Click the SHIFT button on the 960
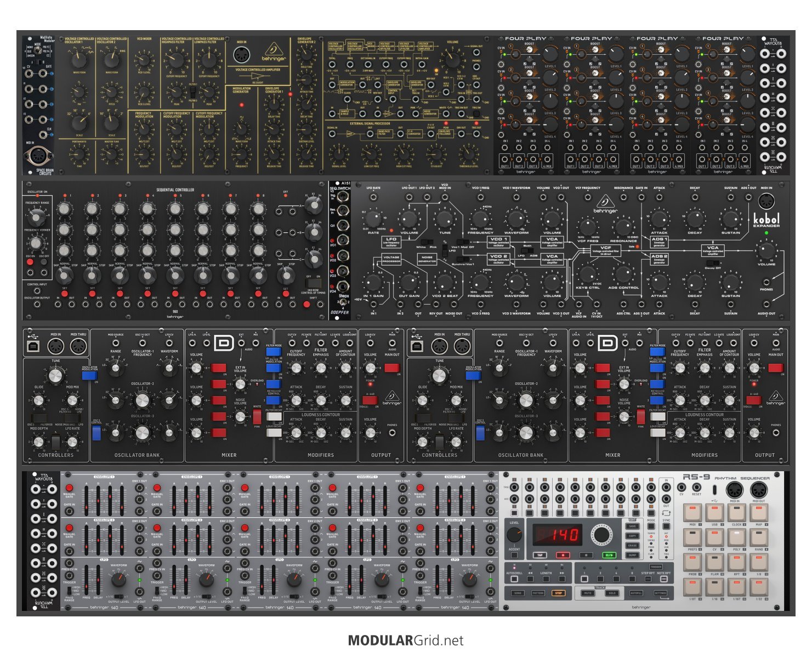Screen dimensions: 812x652 (306, 305)
